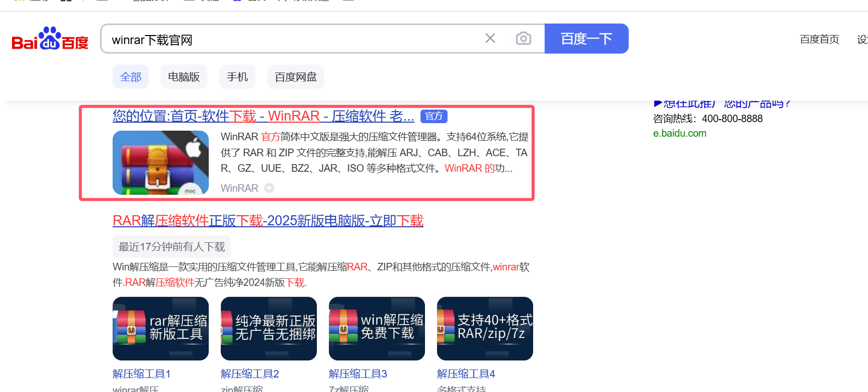Click the 解压缩工具2 link
This screenshot has width=868, height=392.
click(250, 374)
